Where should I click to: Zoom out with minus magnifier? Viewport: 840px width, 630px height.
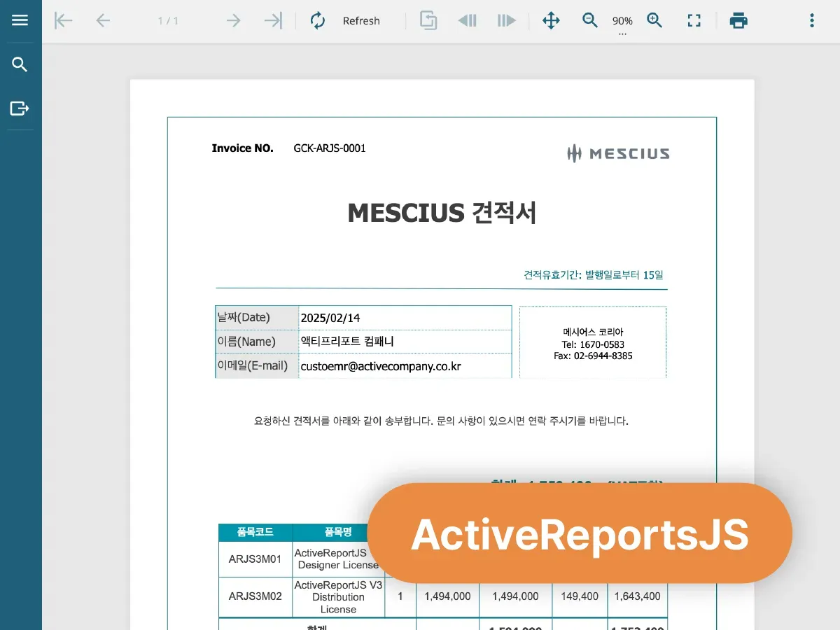click(590, 21)
